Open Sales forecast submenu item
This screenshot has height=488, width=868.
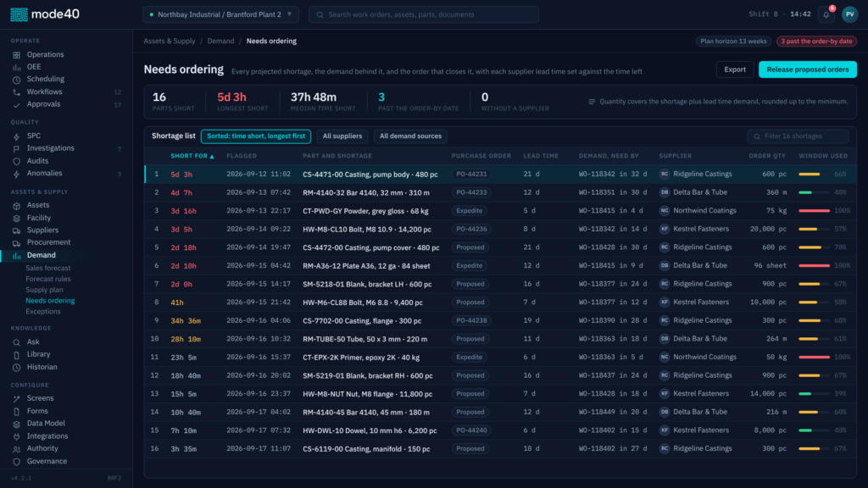(x=48, y=268)
